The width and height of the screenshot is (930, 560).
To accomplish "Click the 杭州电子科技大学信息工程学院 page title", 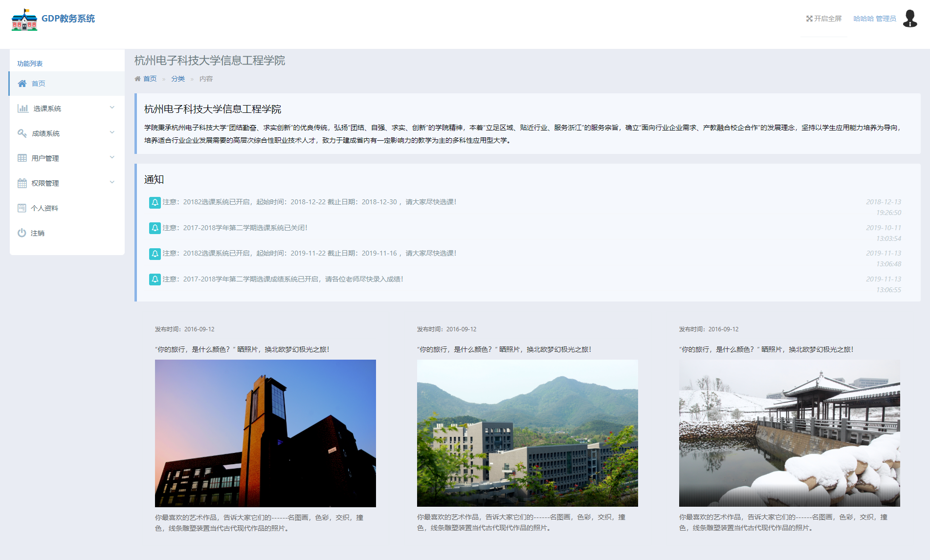I will (x=210, y=60).
